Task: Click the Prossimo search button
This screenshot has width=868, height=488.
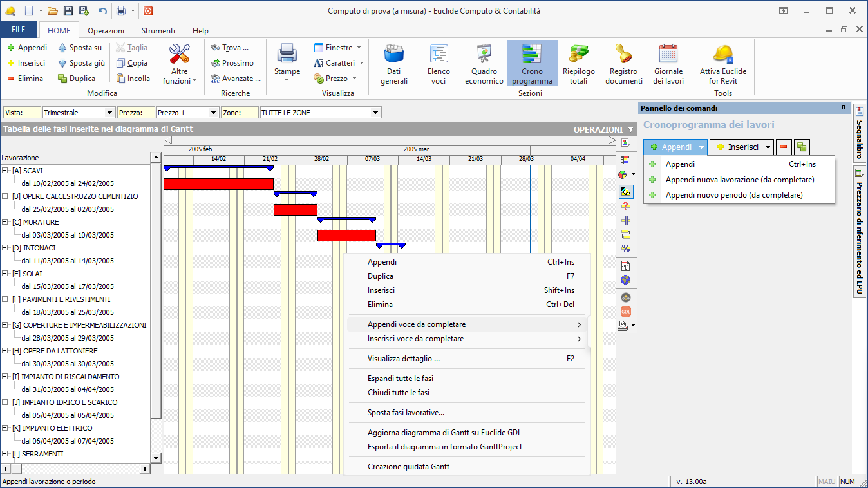Action: pyautogui.click(x=232, y=63)
